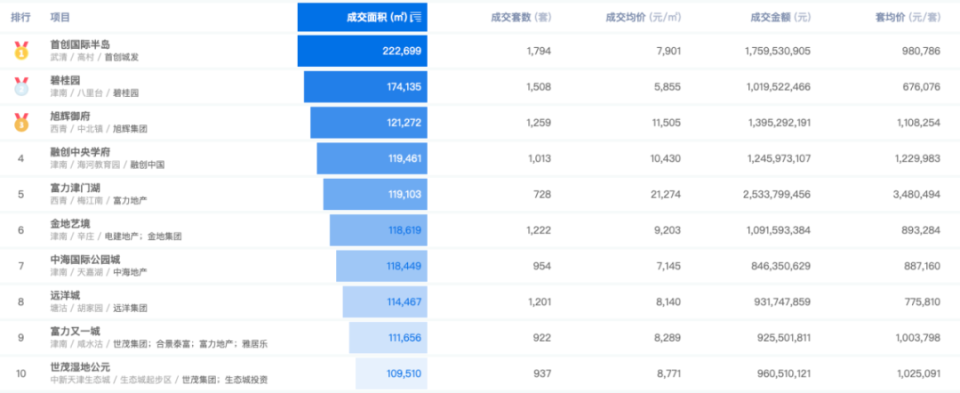Click the 成交均价 value 8,771
Image resolution: width=960 pixels, height=393 pixels.
click(669, 373)
